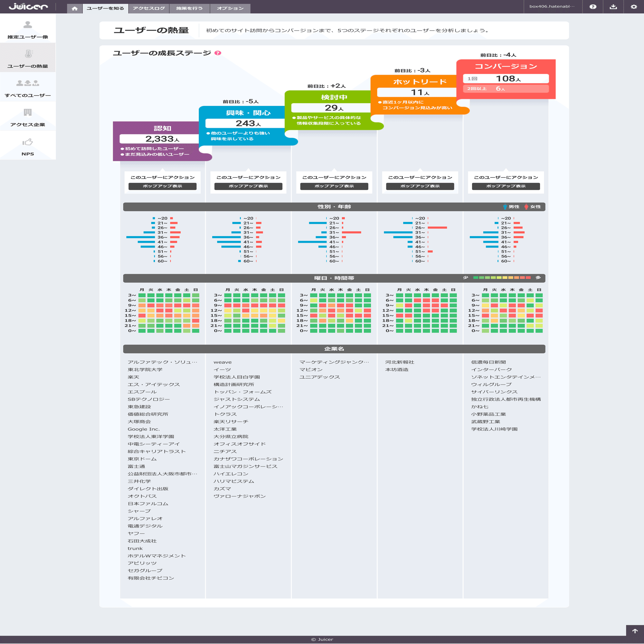Click 楽天 company name link

click(133, 377)
